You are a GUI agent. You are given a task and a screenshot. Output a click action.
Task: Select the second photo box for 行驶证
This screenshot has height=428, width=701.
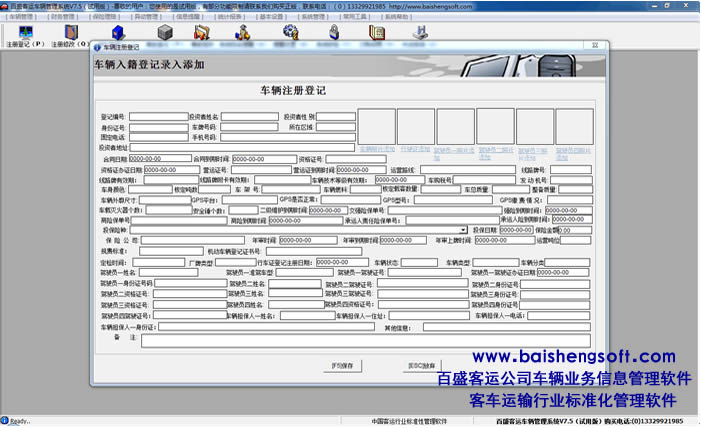tap(416, 127)
